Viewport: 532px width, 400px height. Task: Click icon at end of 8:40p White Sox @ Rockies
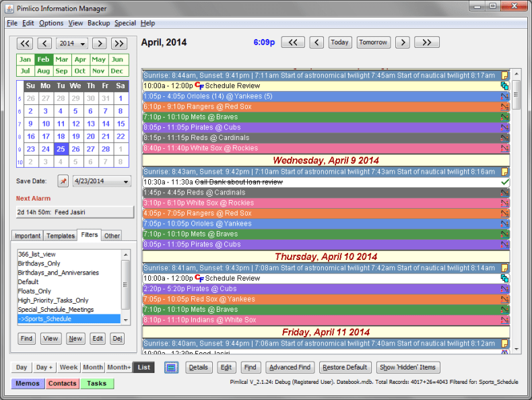pos(504,148)
